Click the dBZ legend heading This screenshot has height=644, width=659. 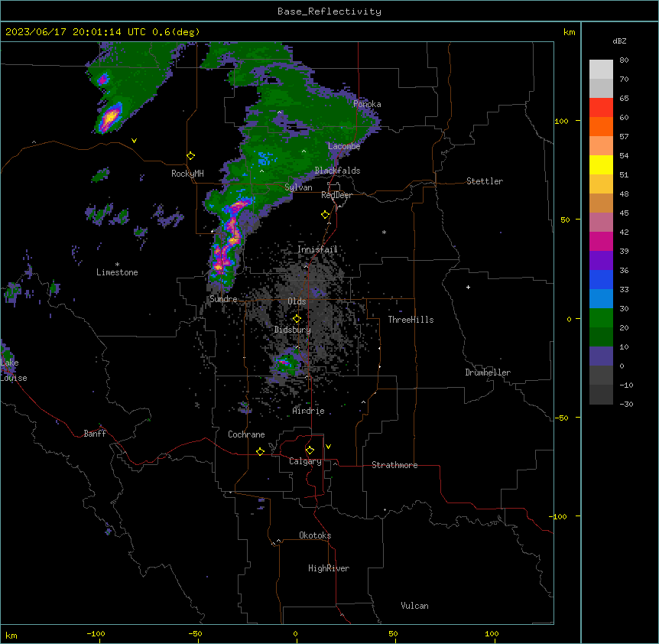(619, 41)
